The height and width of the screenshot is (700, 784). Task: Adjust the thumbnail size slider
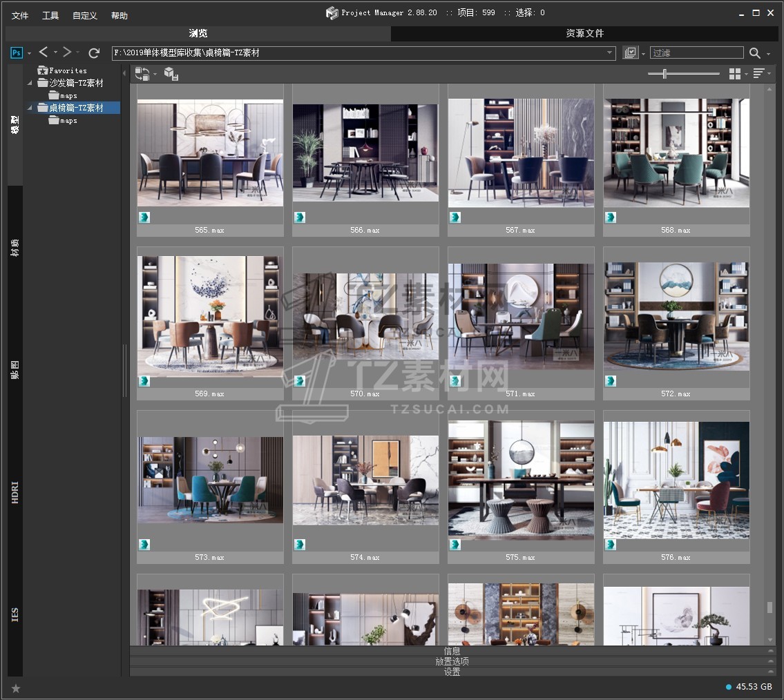pos(665,74)
